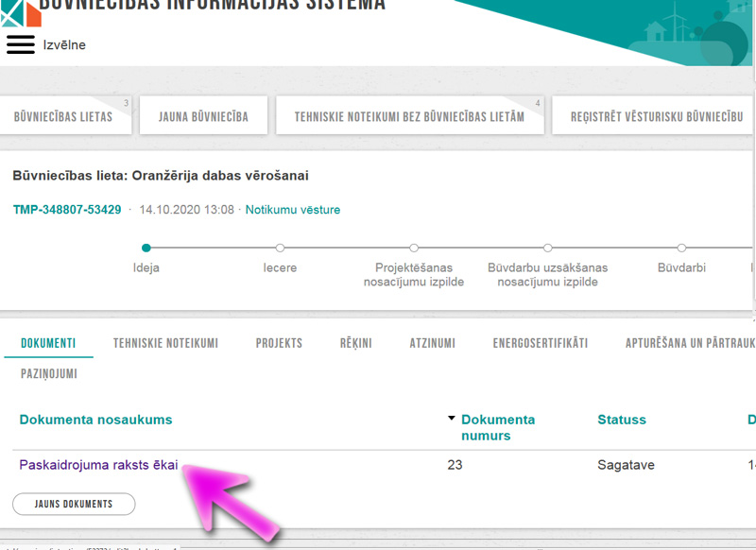This screenshot has width=756, height=550.
Task: Click the Ideja stage marker
Action: click(146, 248)
